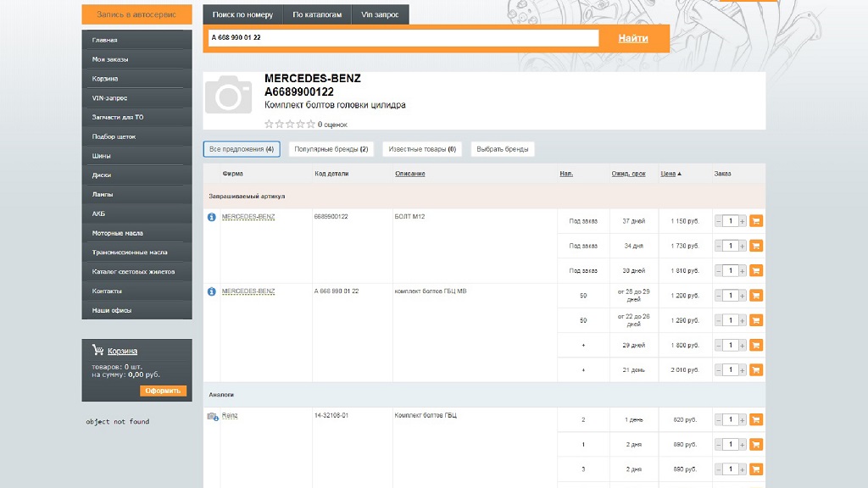Screen dimensions: 868x488
Task: Click the product photo placeholder image
Action: click(229, 95)
